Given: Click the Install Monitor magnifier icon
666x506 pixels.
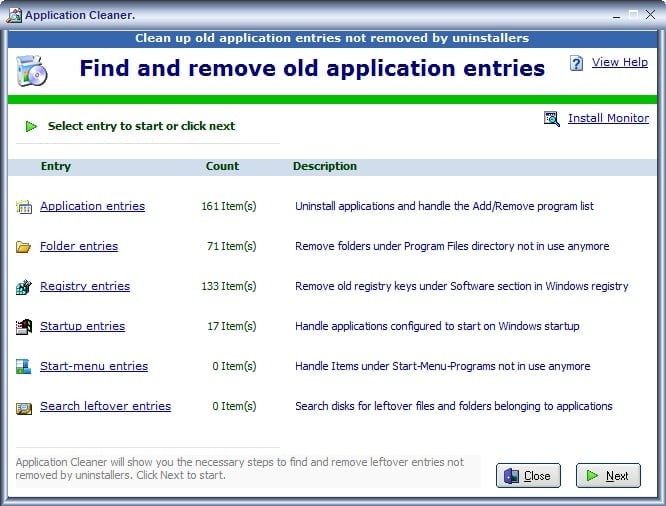Looking at the screenshot, I should click(x=551, y=119).
